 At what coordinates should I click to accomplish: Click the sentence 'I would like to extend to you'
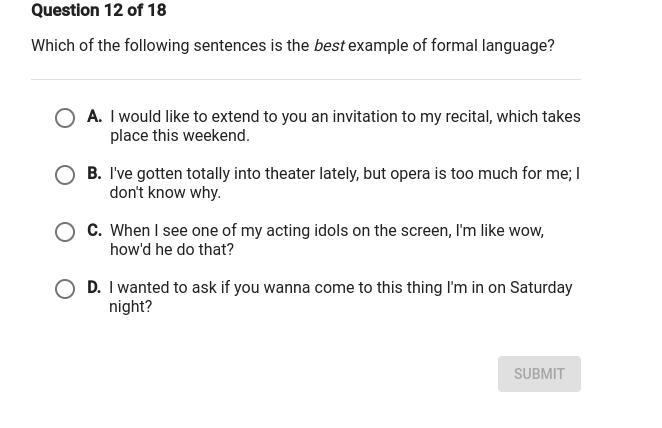pos(344,126)
